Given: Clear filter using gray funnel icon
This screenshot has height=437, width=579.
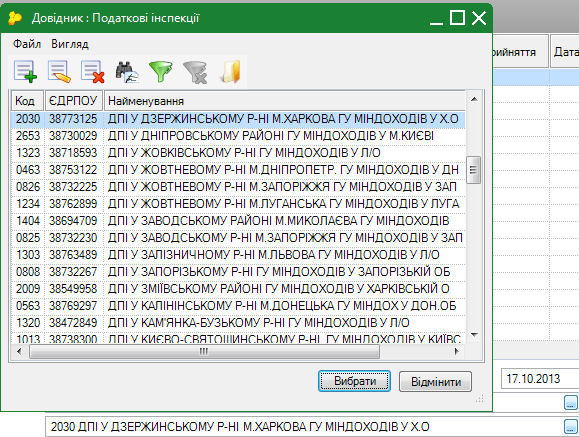Looking at the screenshot, I should (195, 72).
